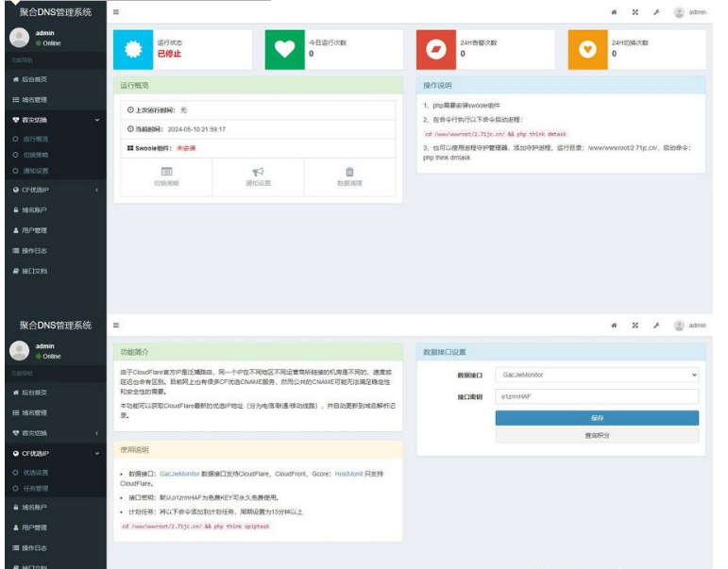Select 任务管理 submenu in bottom sidebar
The height and width of the screenshot is (569, 728).
36,488
